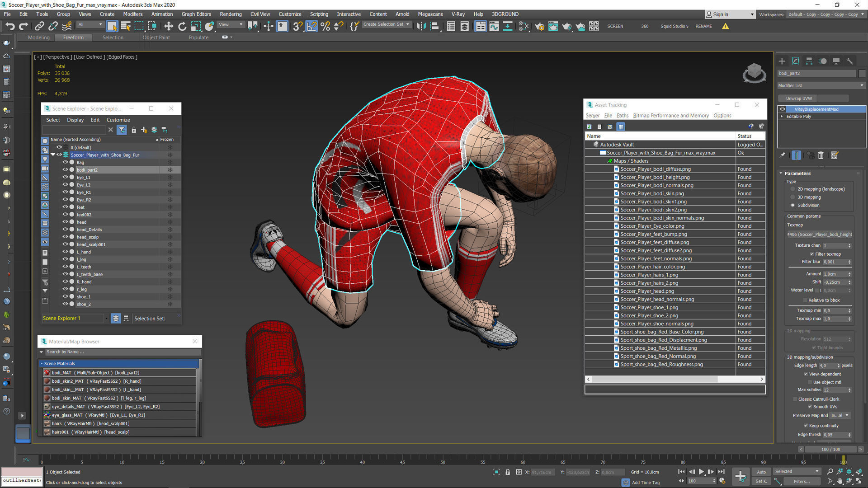Screen dimensions: 868x488
Task: Collapse the Soccer_Player_with_Shoe_Bag_Fur layer tree
Action: [x=53, y=155]
